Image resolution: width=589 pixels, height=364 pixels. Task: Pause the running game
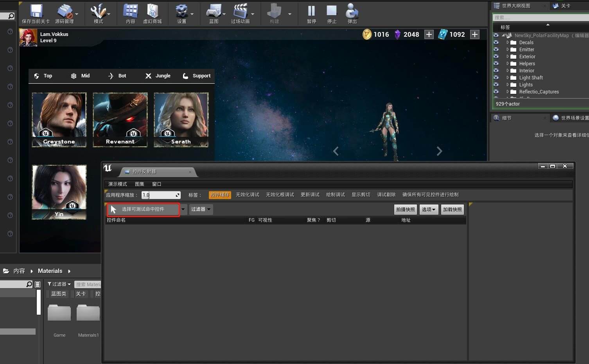[311, 14]
